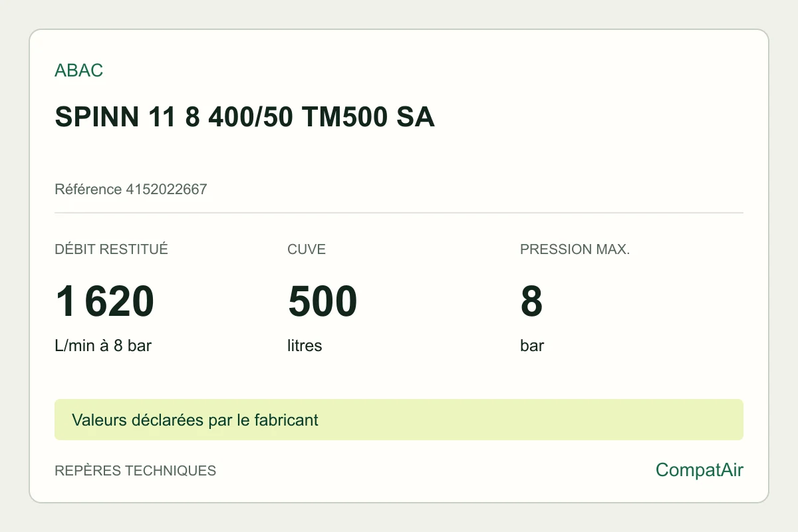Click the DÉBIT RESTITUÉ label
The height and width of the screenshot is (532, 798).
coord(111,249)
